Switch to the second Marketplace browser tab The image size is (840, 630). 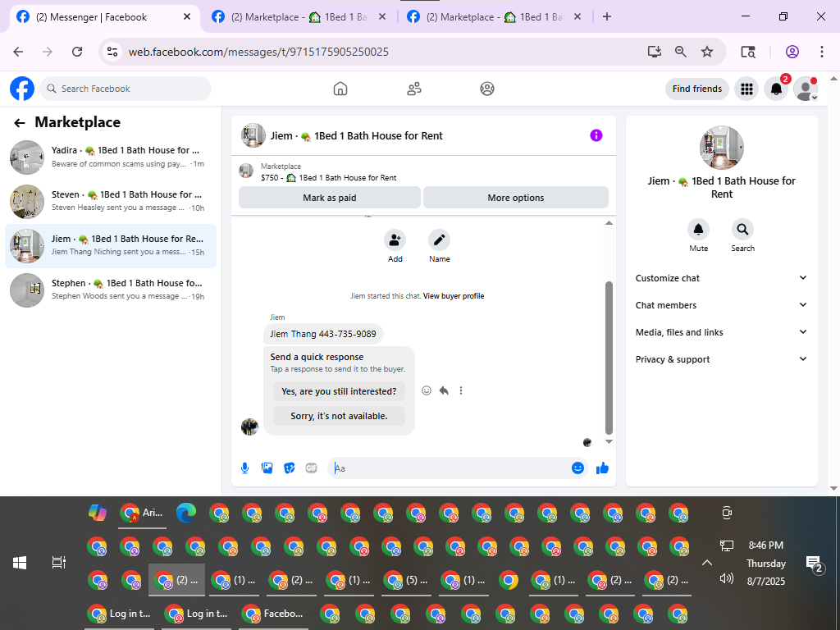coord(298,17)
